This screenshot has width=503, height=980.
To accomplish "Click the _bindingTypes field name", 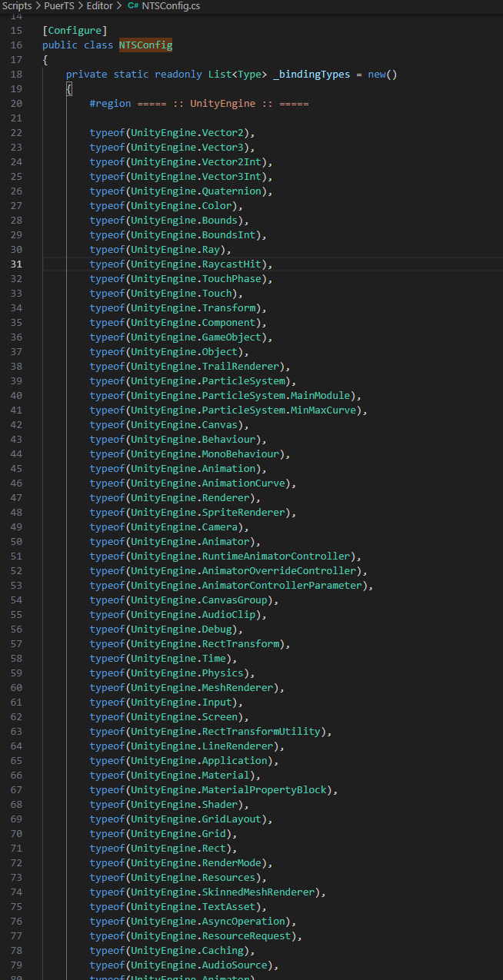I will click(x=311, y=75).
